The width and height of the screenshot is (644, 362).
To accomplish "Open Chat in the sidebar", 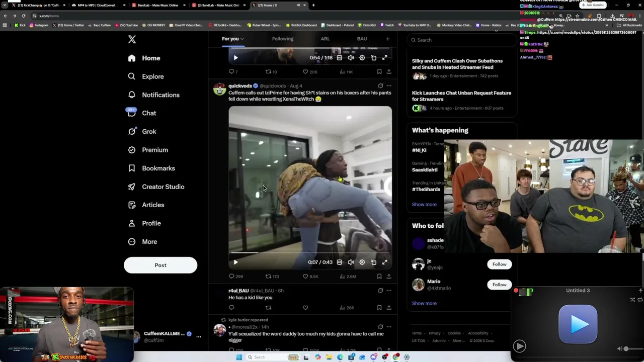I will point(142,113).
